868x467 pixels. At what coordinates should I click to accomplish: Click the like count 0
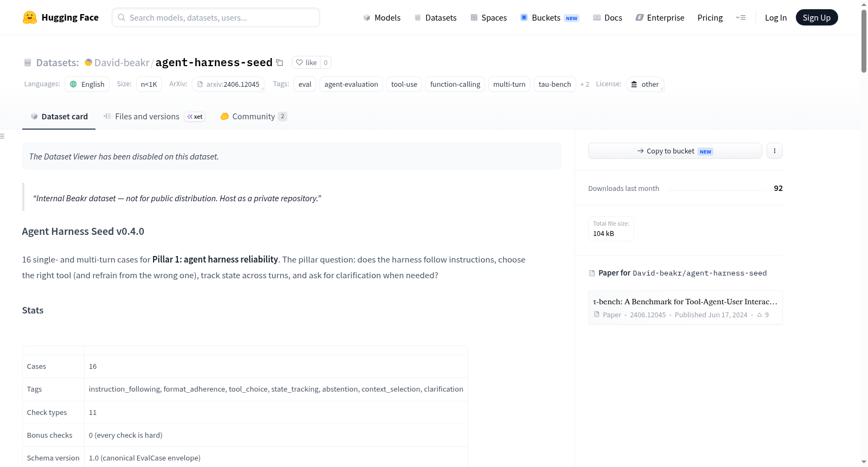tap(325, 62)
